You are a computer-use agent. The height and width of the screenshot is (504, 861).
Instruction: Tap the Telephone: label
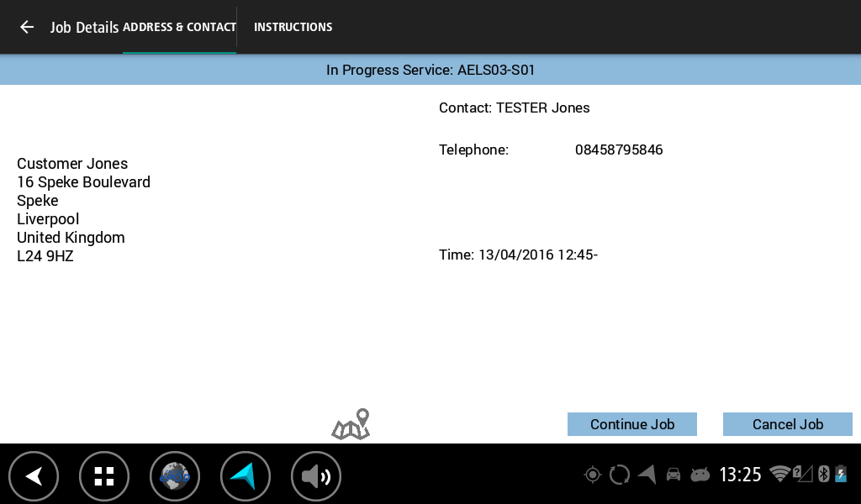pyautogui.click(x=474, y=150)
